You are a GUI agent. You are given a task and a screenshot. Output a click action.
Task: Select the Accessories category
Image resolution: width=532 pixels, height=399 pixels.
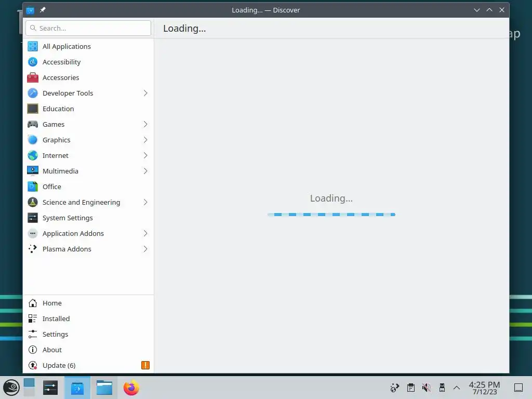click(x=88, y=77)
